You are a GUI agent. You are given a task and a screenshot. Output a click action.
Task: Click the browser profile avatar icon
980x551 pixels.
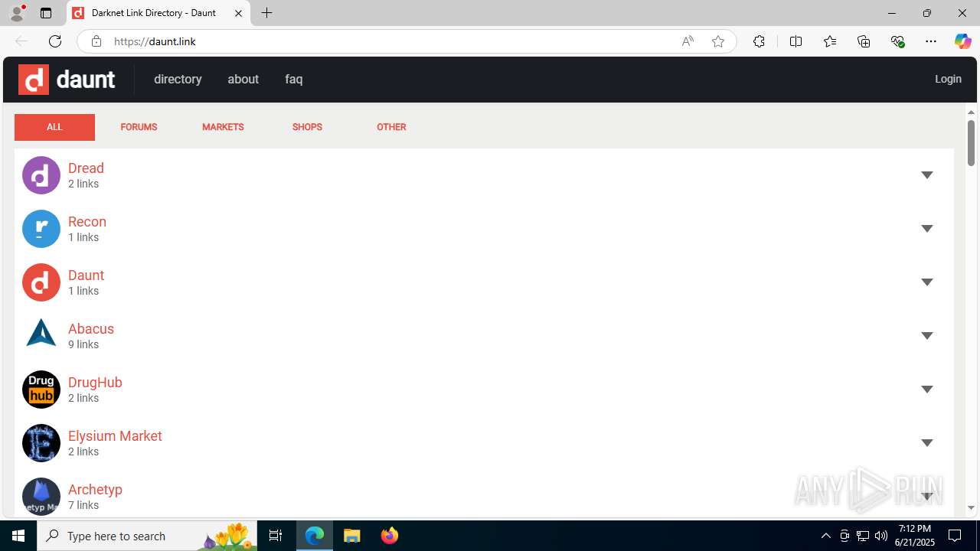coord(17,13)
